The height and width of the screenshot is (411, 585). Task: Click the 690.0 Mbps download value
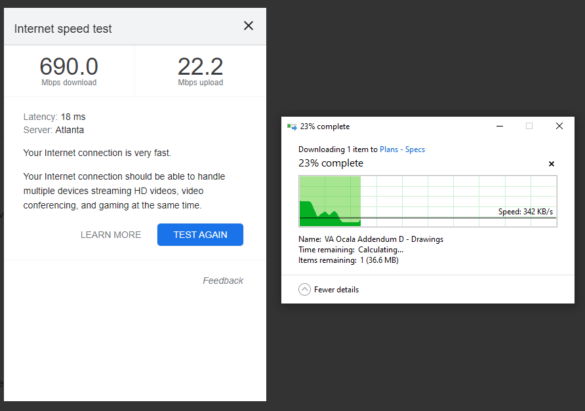pyautogui.click(x=69, y=67)
